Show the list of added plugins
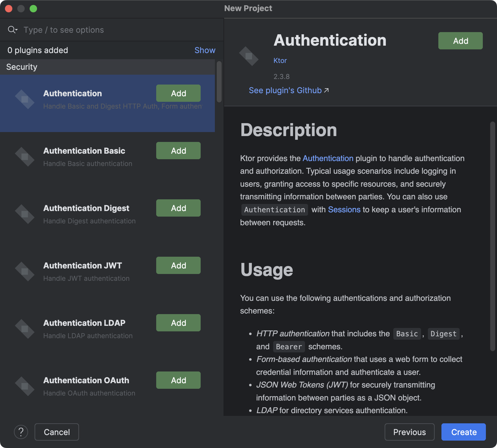 point(205,50)
